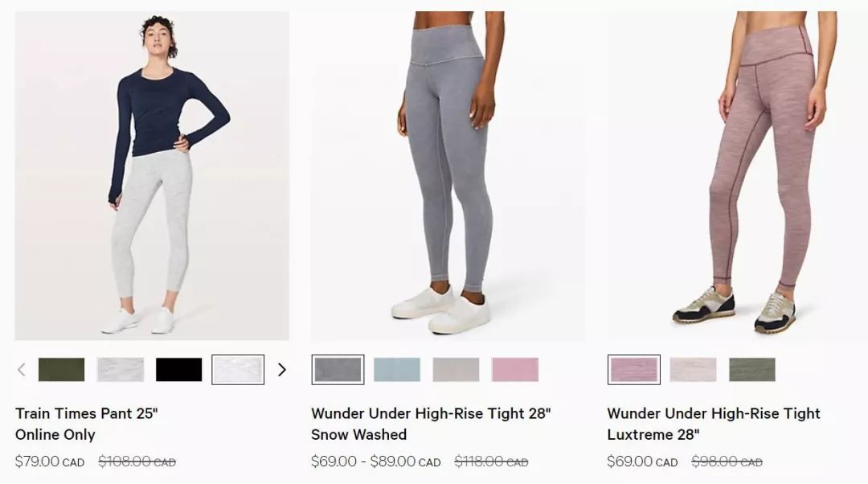Choose beige swatch for Snow Washed tight
The width and height of the screenshot is (868, 484).
tap(457, 369)
